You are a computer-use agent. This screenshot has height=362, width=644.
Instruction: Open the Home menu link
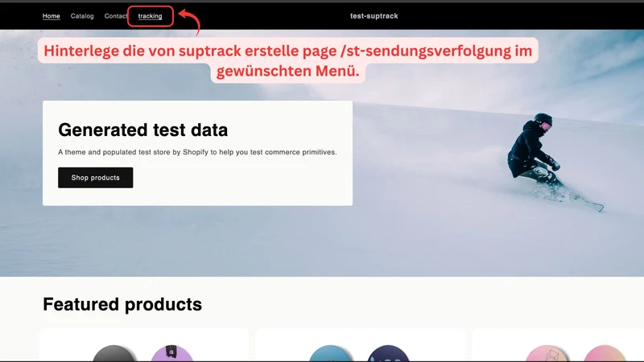coord(52,16)
